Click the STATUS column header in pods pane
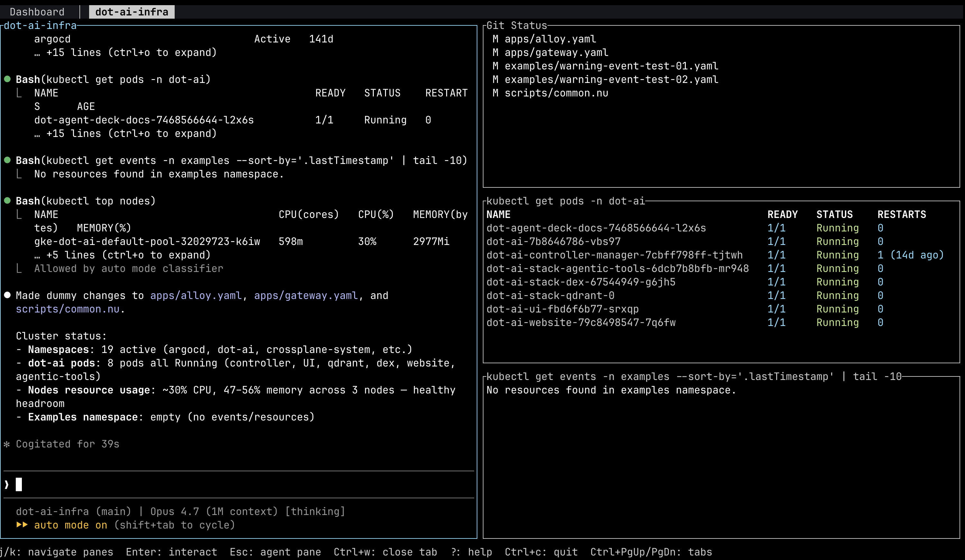 pyautogui.click(x=834, y=214)
